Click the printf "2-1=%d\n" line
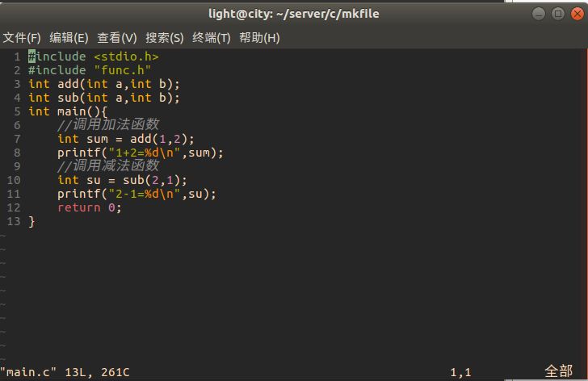The width and height of the screenshot is (588, 381). point(136,194)
